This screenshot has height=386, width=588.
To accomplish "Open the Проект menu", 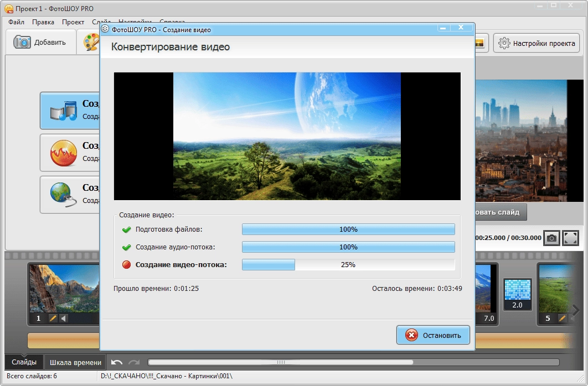I will [73, 22].
